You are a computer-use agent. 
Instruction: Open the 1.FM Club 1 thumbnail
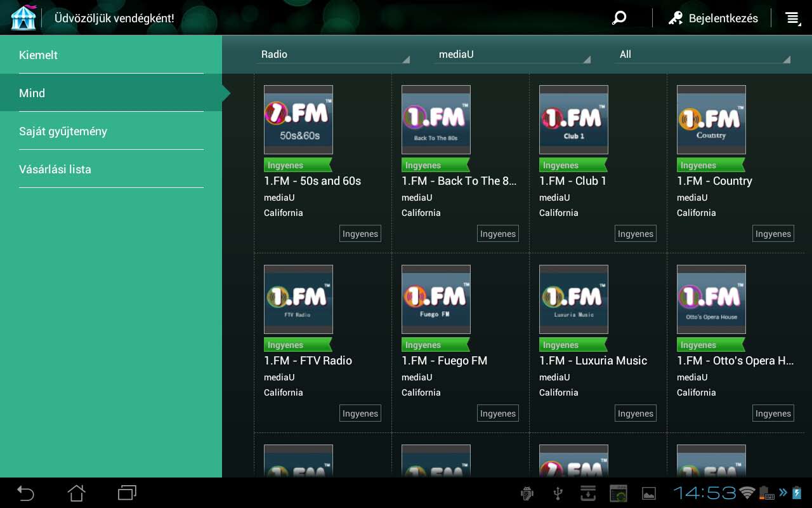pyautogui.click(x=573, y=119)
